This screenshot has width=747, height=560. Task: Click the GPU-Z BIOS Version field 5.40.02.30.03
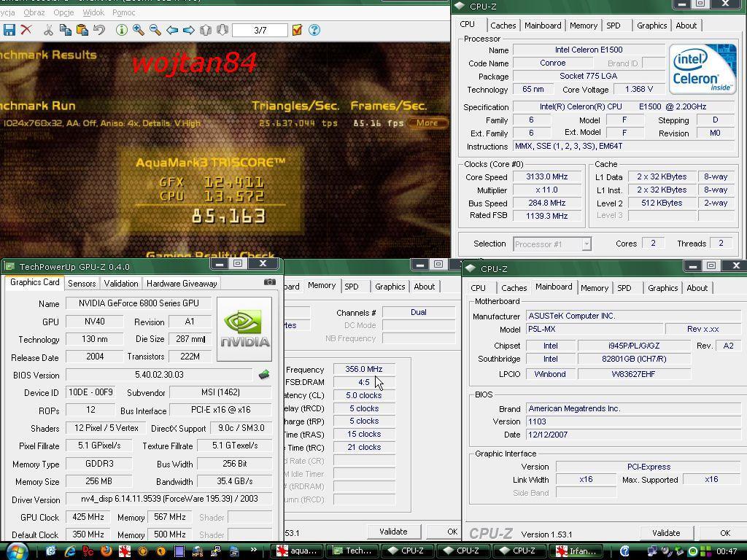tap(159, 375)
